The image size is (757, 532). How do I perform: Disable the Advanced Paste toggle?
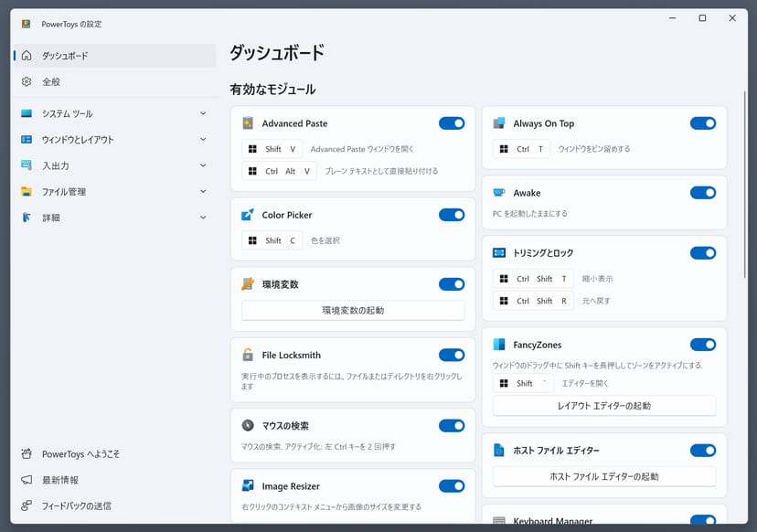click(x=452, y=123)
